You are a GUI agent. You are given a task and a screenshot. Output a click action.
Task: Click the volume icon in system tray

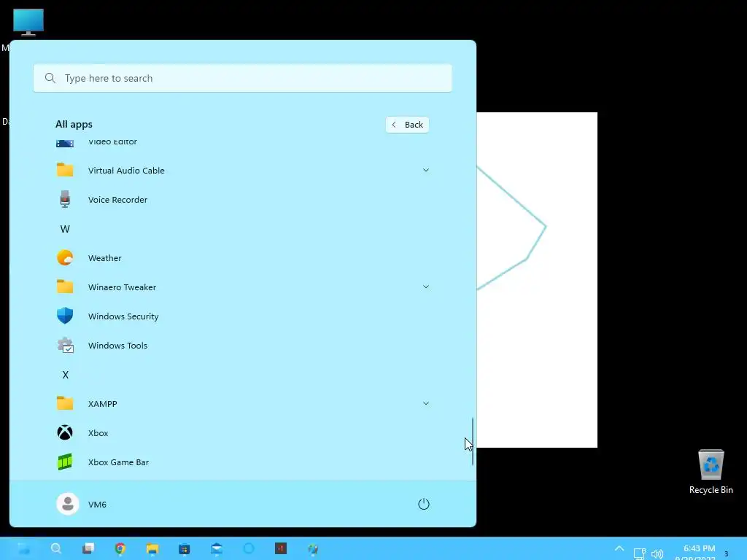click(x=657, y=554)
